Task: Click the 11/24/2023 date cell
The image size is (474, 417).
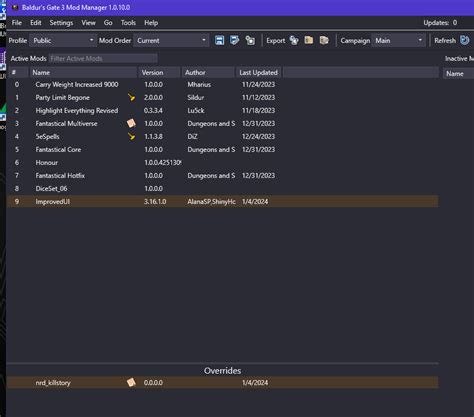Action: (258, 84)
